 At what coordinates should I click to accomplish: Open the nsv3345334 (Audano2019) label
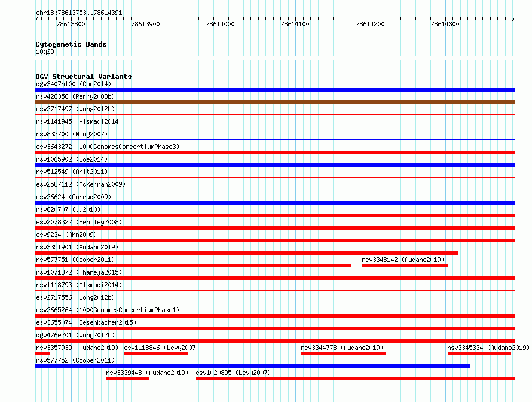488,348
